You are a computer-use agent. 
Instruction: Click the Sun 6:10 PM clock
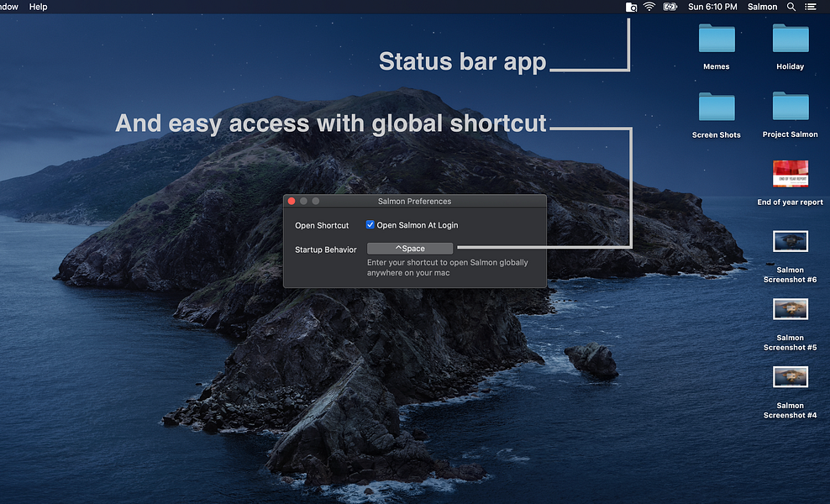pyautogui.click(x=712, y=7)
